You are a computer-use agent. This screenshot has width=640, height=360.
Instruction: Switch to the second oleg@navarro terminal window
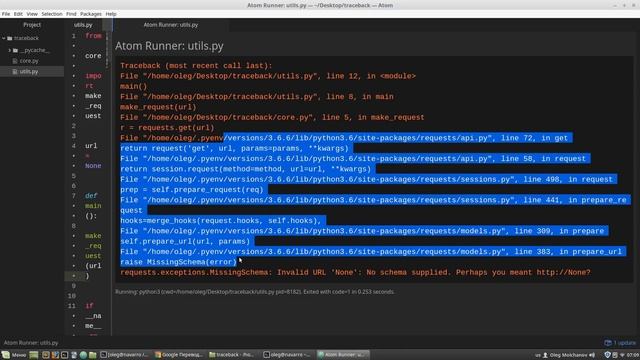(x=287, y=355)
